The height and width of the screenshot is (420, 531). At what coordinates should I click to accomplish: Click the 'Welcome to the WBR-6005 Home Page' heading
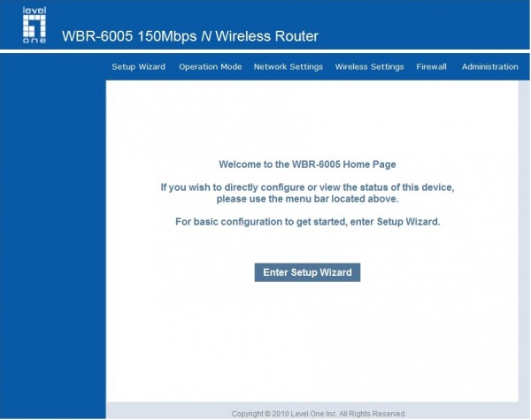click(307, 164)
